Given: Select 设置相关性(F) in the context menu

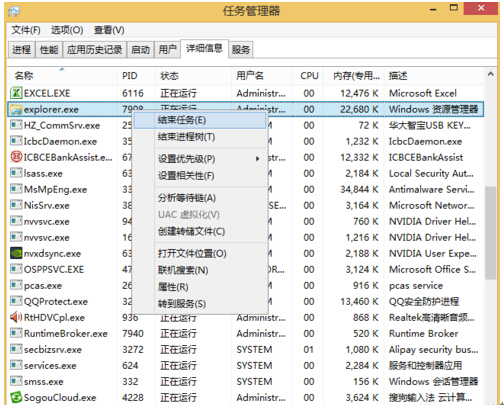Looking at the screenshot, I should pyautogui.click(x=200, y=176).
